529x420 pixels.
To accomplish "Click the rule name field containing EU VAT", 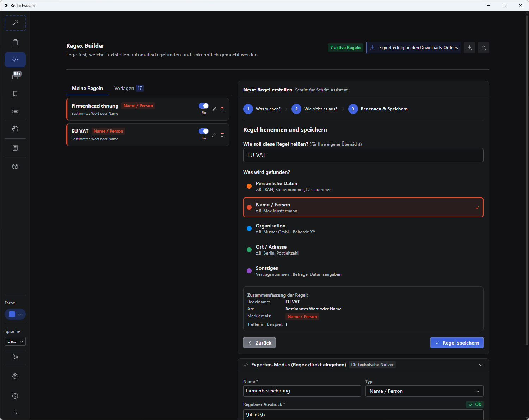I will (x=363, y=155).
